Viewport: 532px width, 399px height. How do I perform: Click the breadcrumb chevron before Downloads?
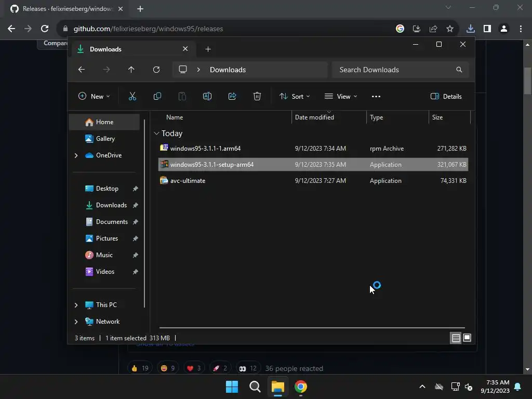[x=198, y=70]
